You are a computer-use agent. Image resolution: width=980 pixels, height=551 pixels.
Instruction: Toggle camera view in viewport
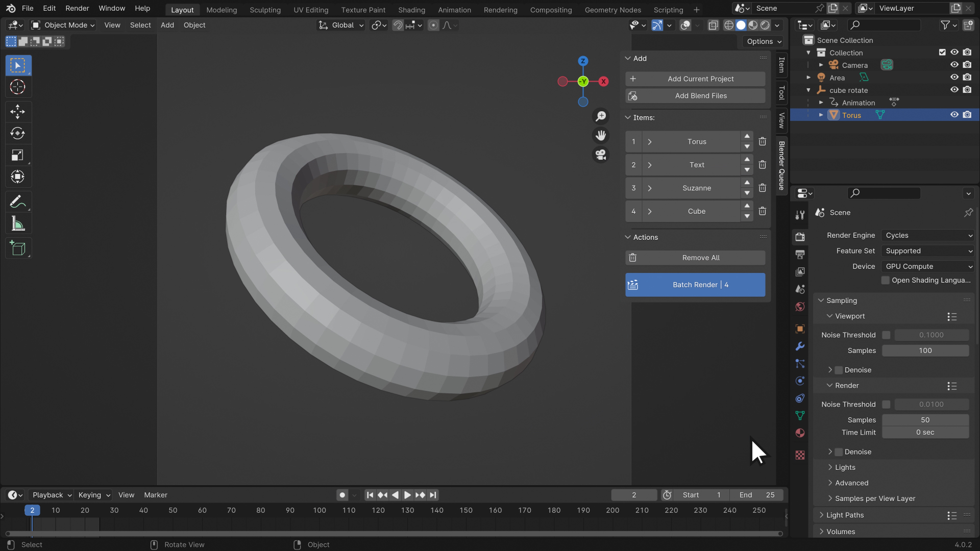(x=601, y=155)
